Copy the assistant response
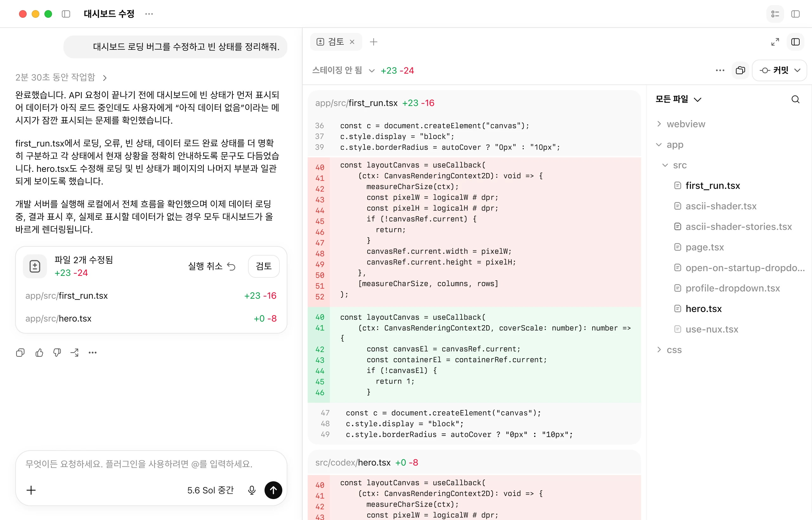Viewport: 812px width, 520px height. pos(20,353)
